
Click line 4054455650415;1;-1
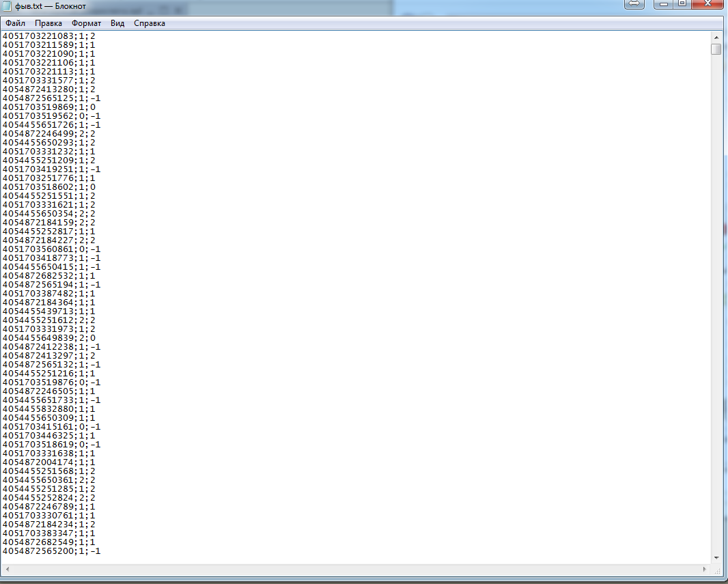click(51, 266)
